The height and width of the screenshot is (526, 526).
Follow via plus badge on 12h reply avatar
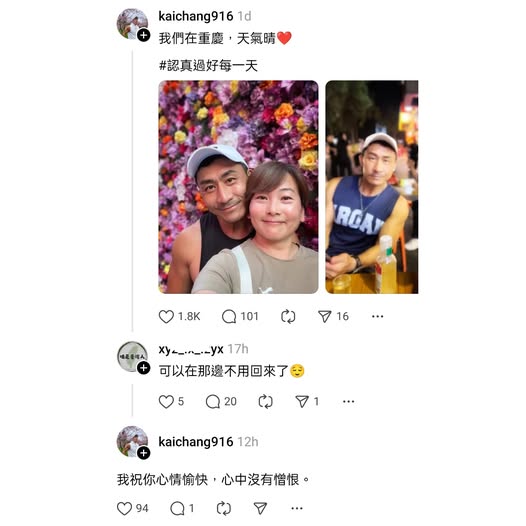(144, 453)
